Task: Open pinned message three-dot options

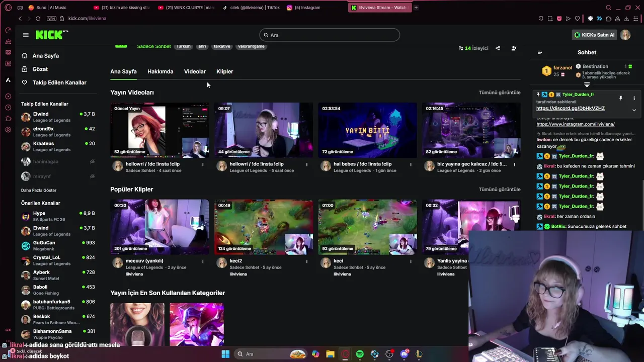Action: pos(634,98)
